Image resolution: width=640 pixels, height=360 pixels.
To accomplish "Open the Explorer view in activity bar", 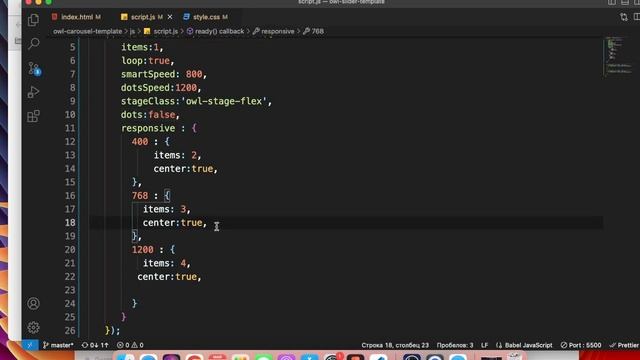I will pos(33,20).
